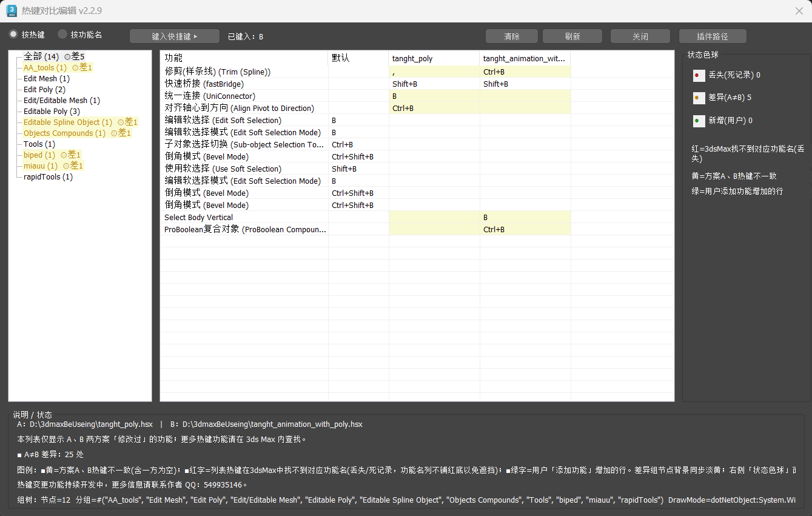
Task: Click Ctrl+B cell in Align Pivot row
Action: [x=434, y=108]
